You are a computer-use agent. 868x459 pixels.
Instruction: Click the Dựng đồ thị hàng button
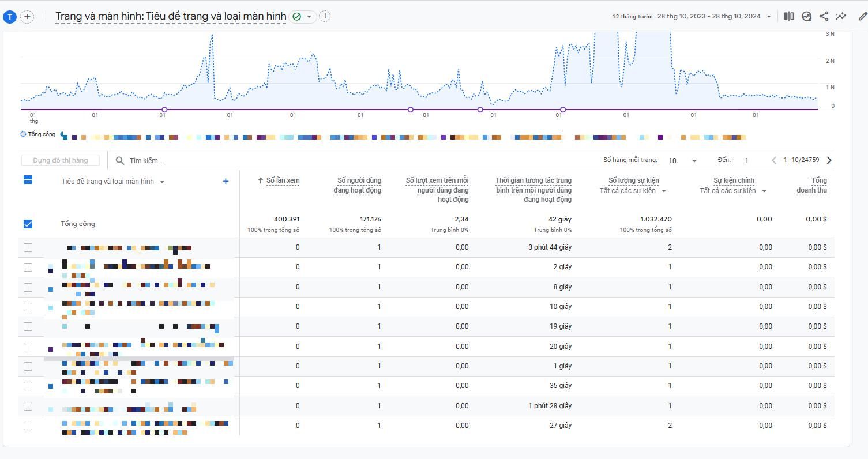click(61, 160)
